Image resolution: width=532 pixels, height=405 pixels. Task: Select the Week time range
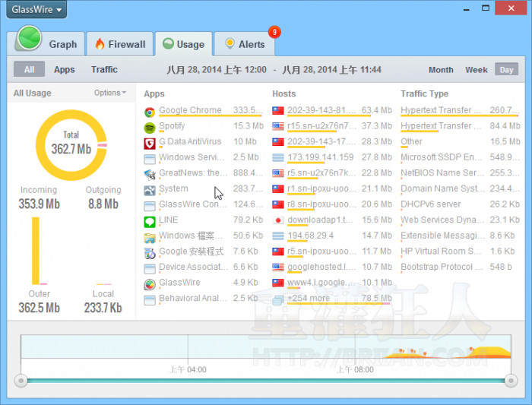pos(477,69)
